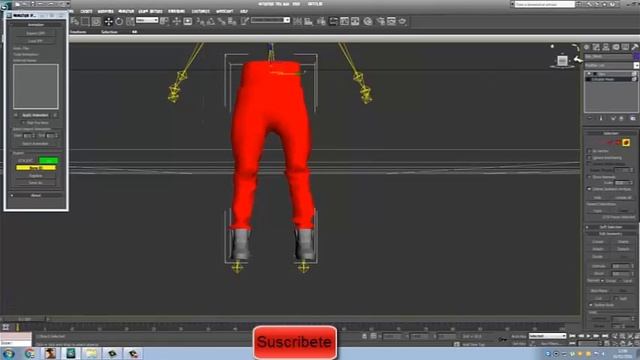Viewport: 640px width, 360px height.
Task: Open the Modify command panel tab
Action: [596, 47]
